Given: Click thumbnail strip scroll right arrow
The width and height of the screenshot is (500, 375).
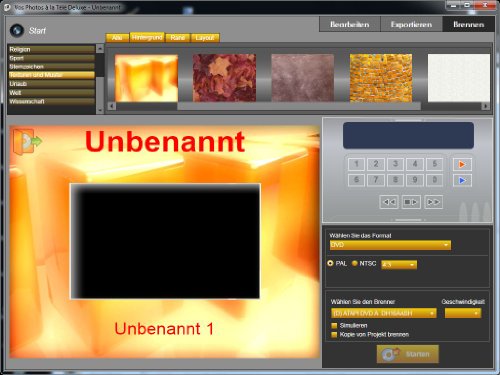Looking at the screenshot, I should coord(485,106).
